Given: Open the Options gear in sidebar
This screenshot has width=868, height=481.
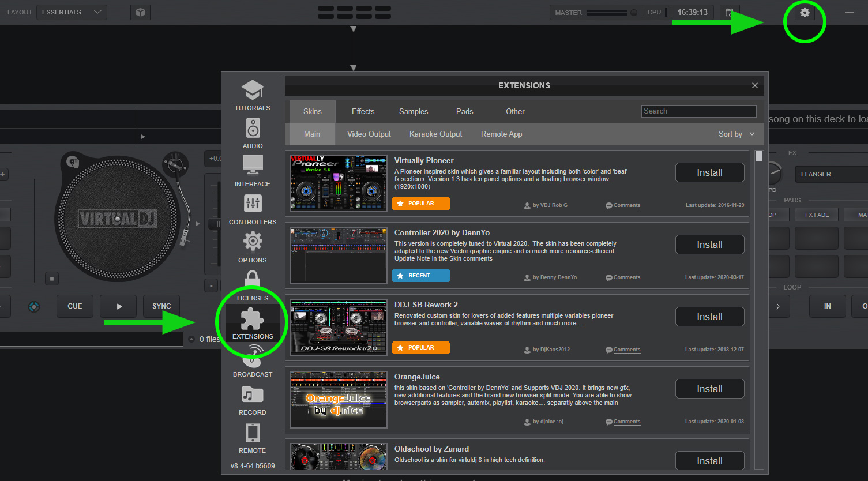Looking at the screenshot, I should 253,241.
